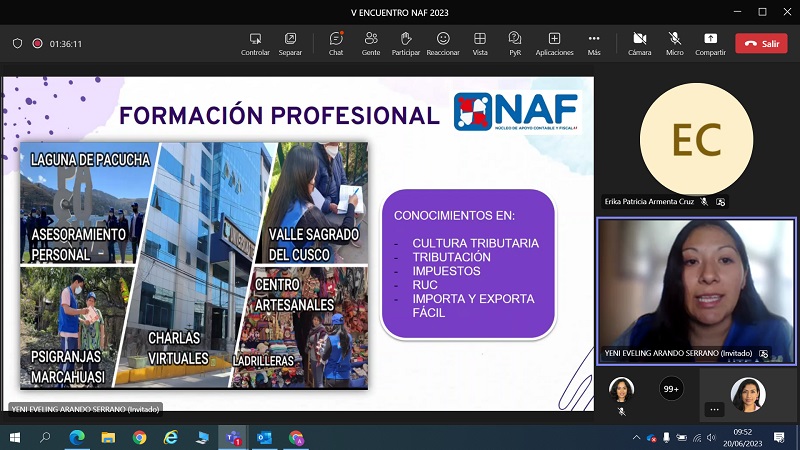Click the purple Conocimientos En box
This screenshot has width=800, height=450.
tap(468, 264)
